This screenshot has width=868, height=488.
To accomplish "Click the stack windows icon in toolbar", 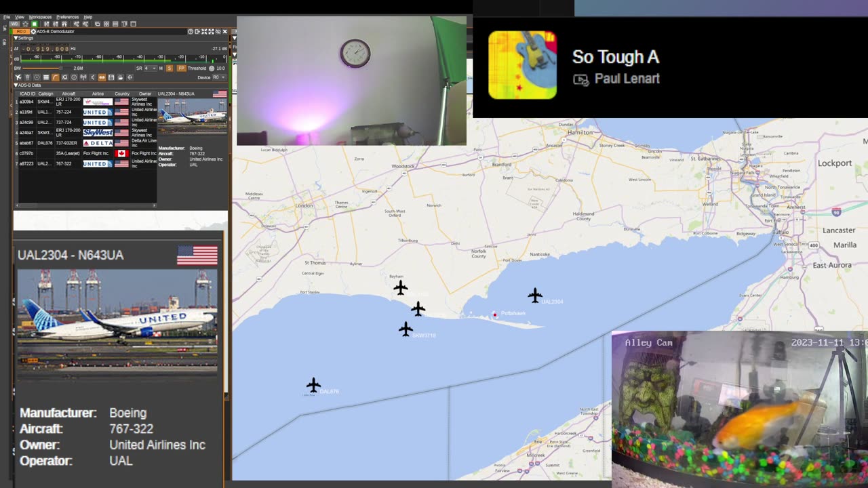I will point(115,24).
